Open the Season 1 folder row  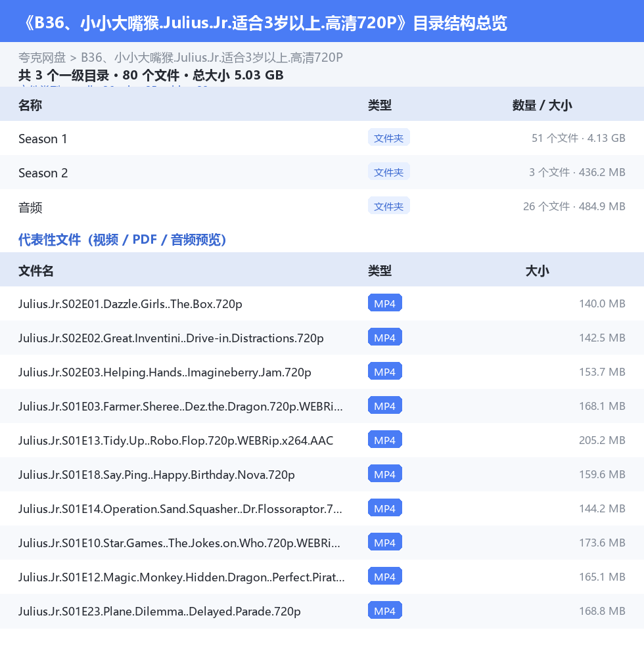tap(322, 138)
